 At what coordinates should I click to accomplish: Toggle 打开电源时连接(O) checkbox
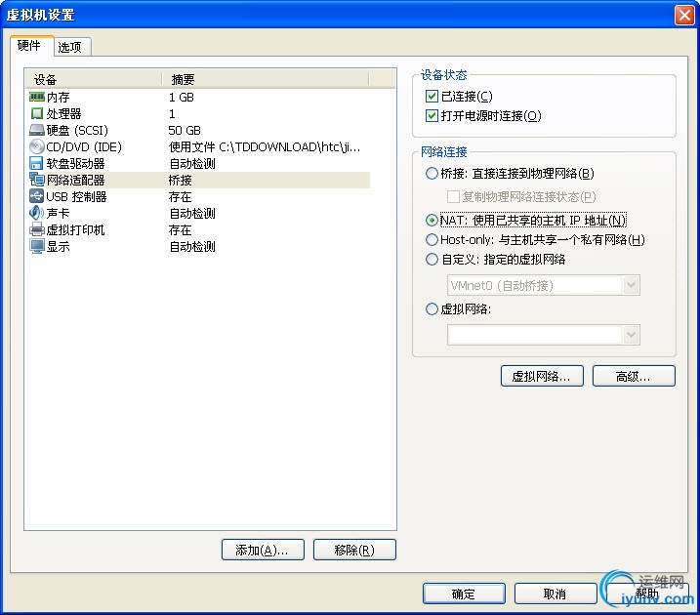(x=432, y=115)
